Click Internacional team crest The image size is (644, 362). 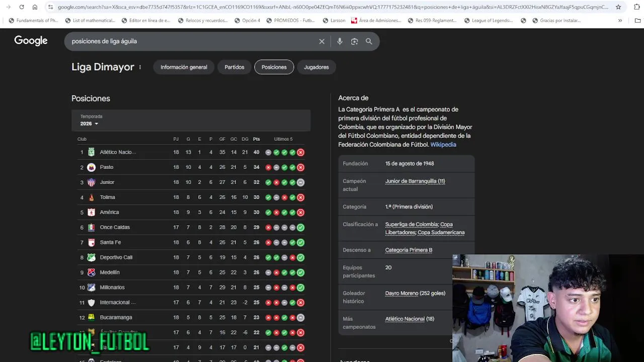pos(91,303)
